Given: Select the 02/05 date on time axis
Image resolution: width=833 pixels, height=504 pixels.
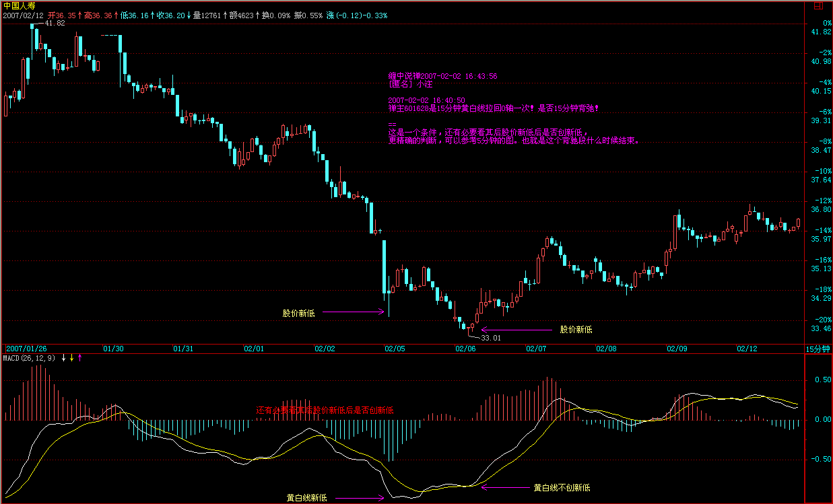Looking at the screenshot, I should (395, 349).
